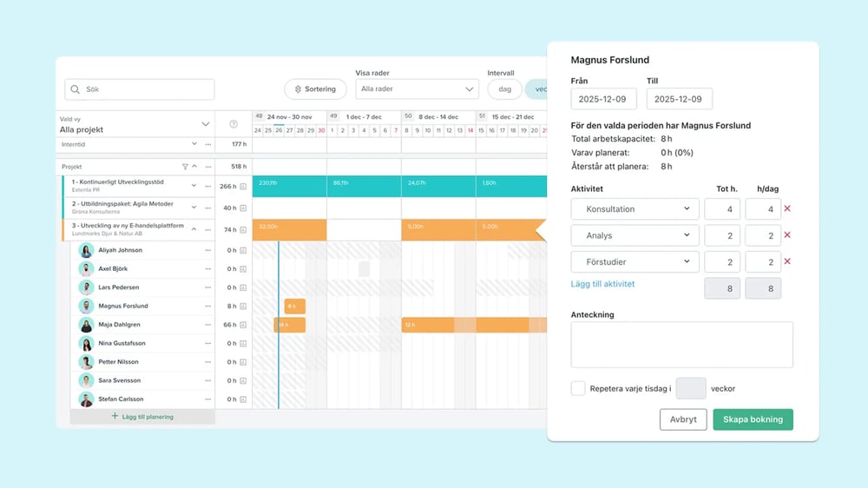Click the filter icon in Projekt row
This screenshot has width=868, height=488.
185,167
